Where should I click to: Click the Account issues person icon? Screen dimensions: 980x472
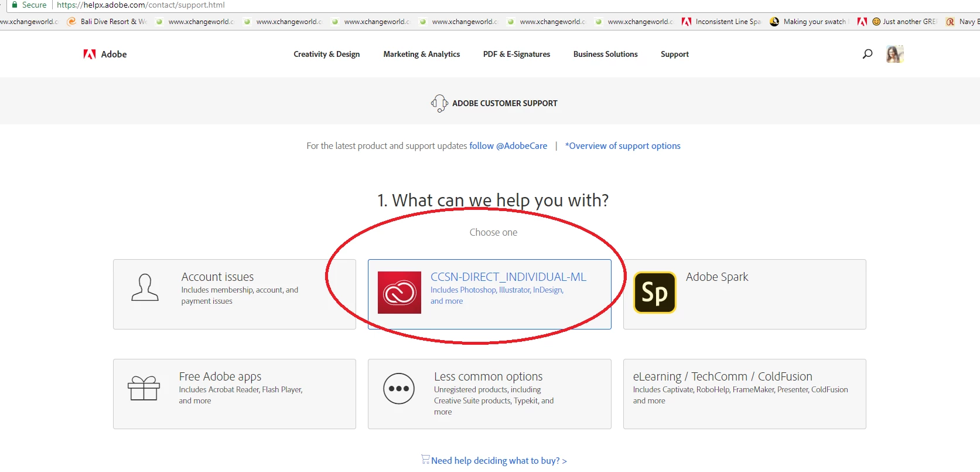pyautogui.click(x=145, y=287)
